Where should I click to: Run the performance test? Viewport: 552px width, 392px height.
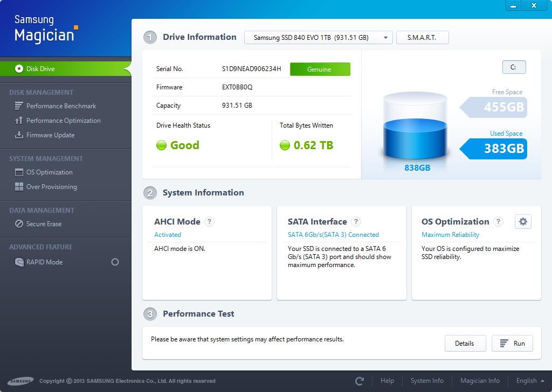tap(512, 344)
